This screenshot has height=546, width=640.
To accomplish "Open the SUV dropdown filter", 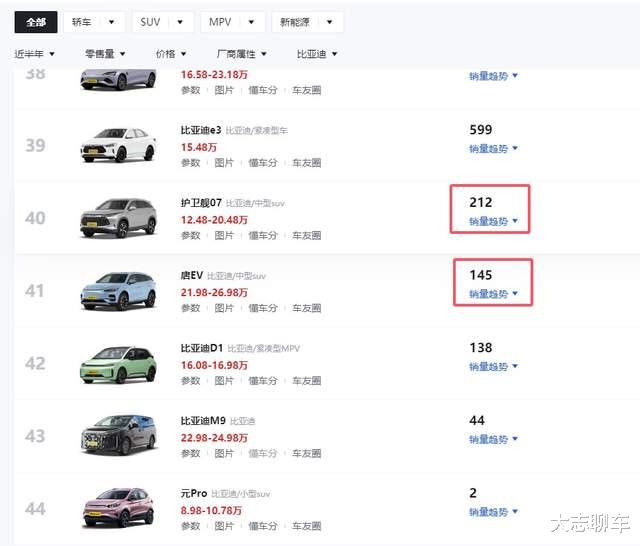I will pyautogui.click(x=163, y=22).
